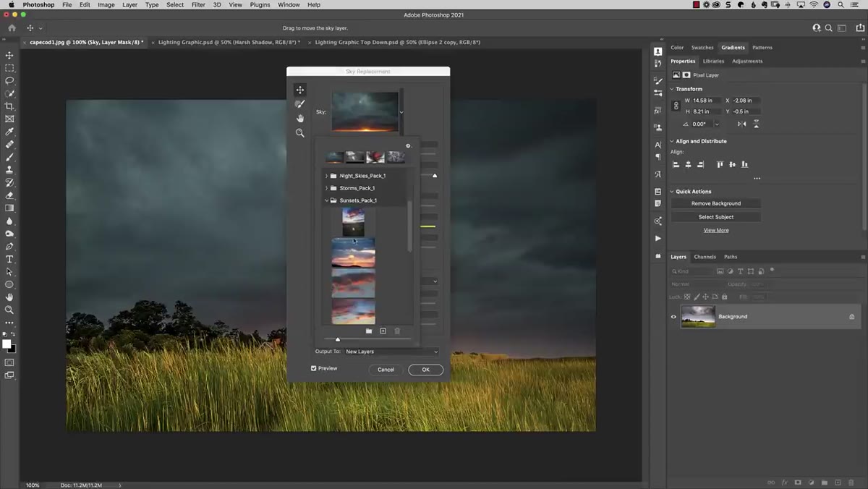
Task: Click Select Subject quick action
Action: pos(716,217)
